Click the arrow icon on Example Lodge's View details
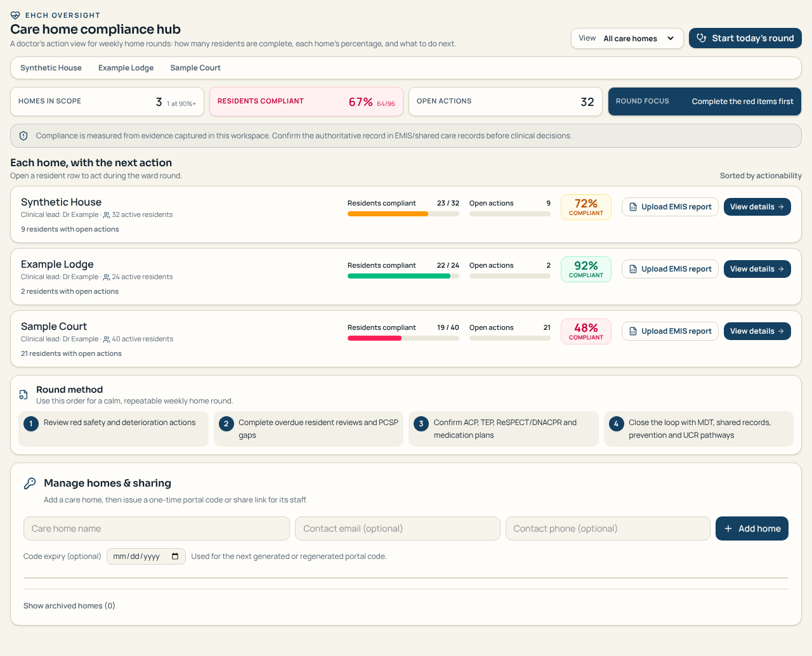Screen dimensions: 812x656 [x=781, y=269]
